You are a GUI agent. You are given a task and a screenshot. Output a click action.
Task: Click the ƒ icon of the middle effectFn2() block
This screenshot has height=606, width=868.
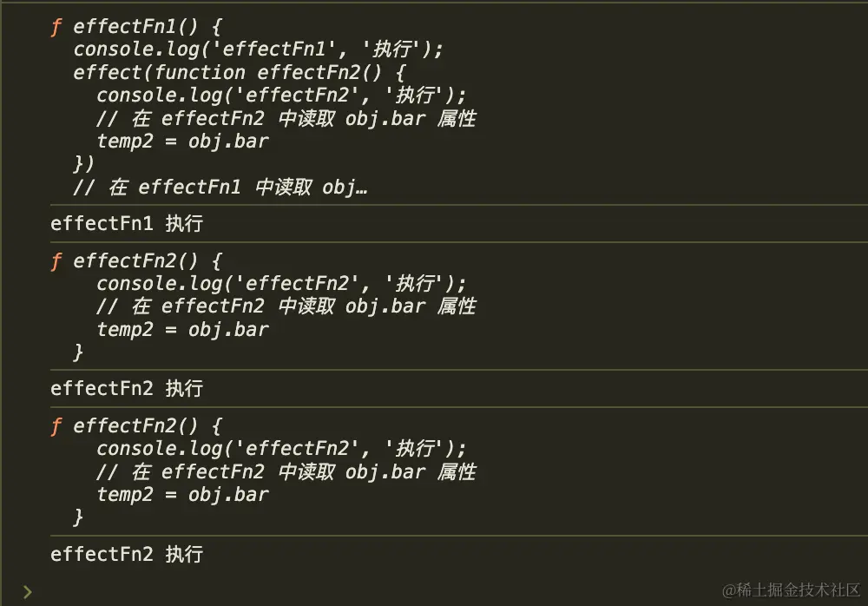coord(56,260)
